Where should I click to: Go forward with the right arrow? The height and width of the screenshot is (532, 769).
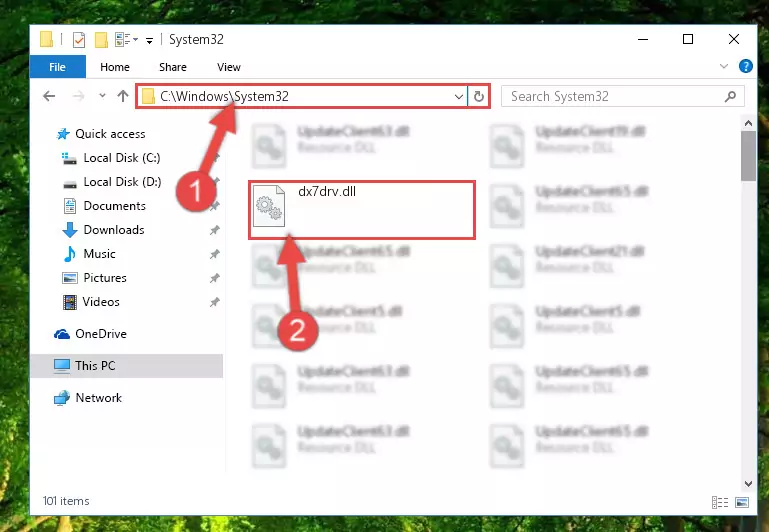point(78,96)
